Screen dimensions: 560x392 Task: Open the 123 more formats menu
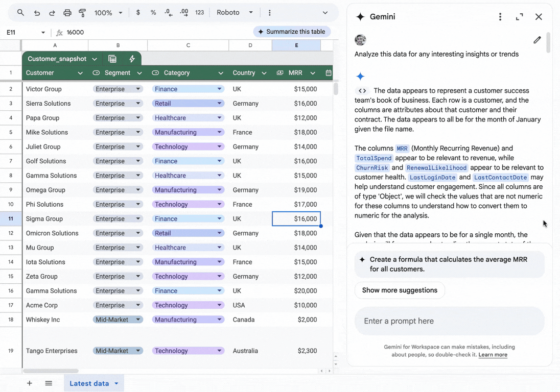(x=200, y=12)
